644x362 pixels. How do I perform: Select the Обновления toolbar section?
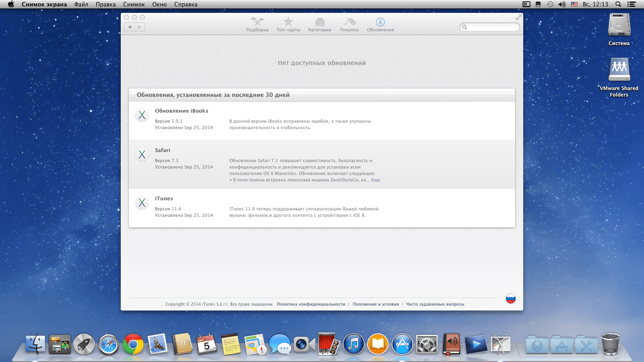point(380,25)
